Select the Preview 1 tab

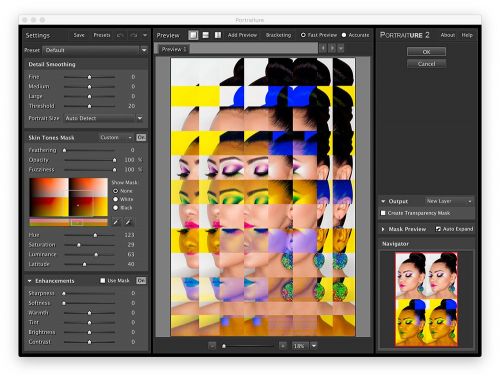(174, 49)
